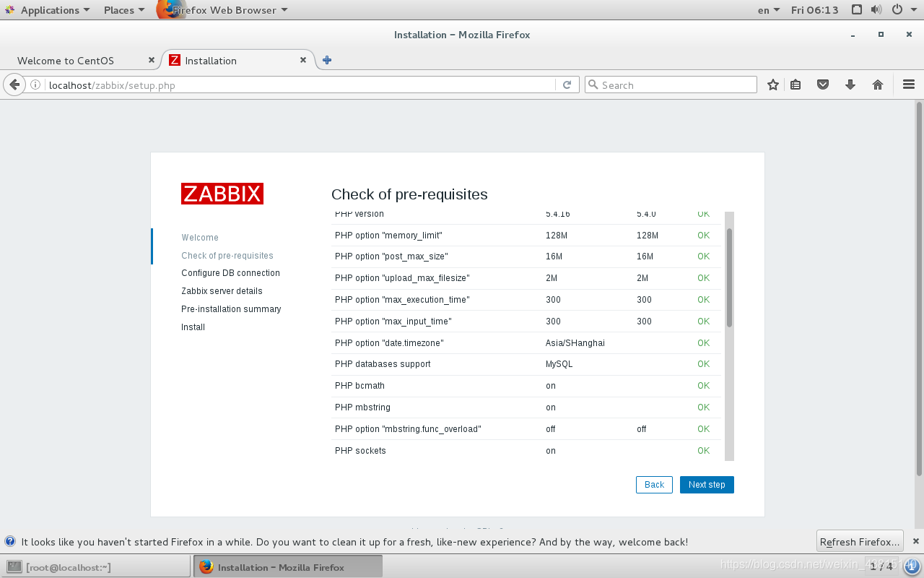Click OK status of memory_limit row
This screenshot has width=924, height=578.
(703, 235)
